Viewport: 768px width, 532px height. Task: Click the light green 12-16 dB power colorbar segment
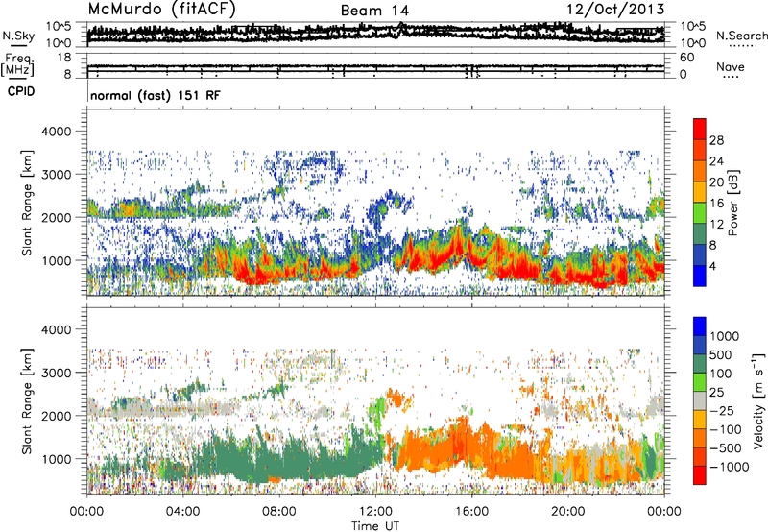tap(700, 213)
